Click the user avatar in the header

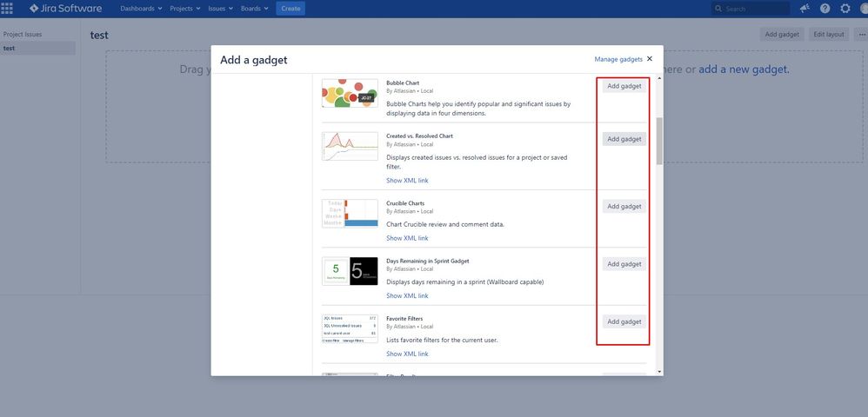(864, 9)
